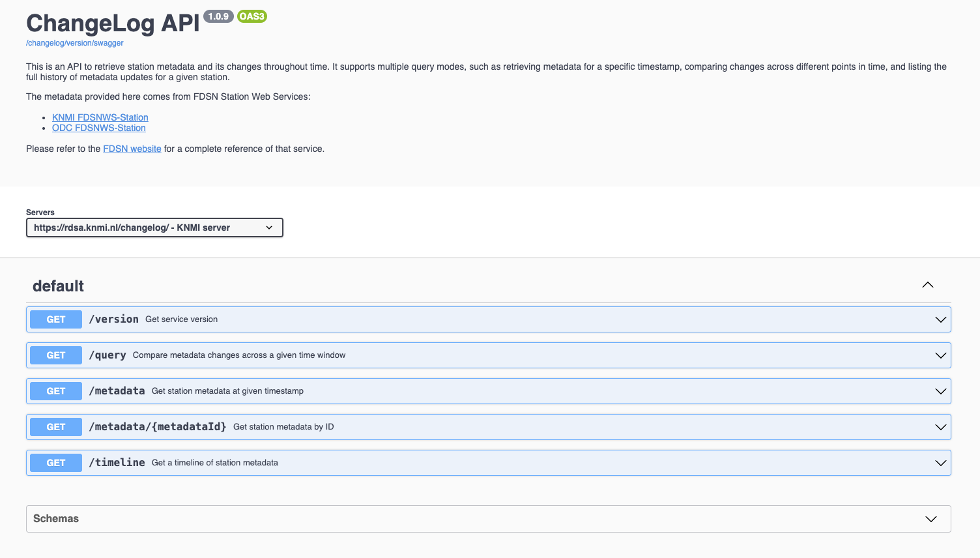980x558 pixels.
Task: Click the GET badge on /query
Action: [55, 355]
